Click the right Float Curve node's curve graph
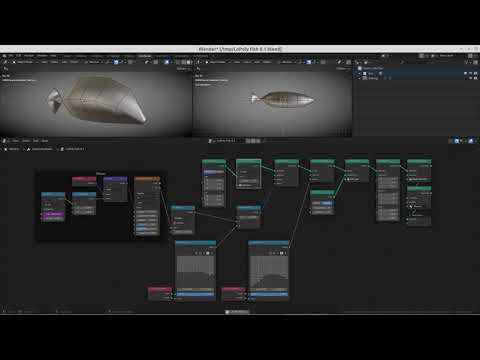Image resolution: width=480 pixels, height=360 pixels. tap(269, 271)
